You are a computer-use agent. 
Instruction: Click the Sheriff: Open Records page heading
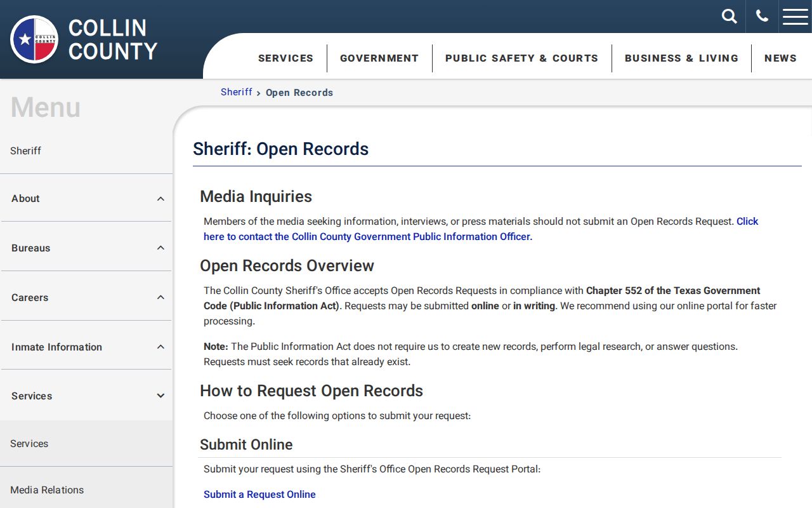point(280,149)
